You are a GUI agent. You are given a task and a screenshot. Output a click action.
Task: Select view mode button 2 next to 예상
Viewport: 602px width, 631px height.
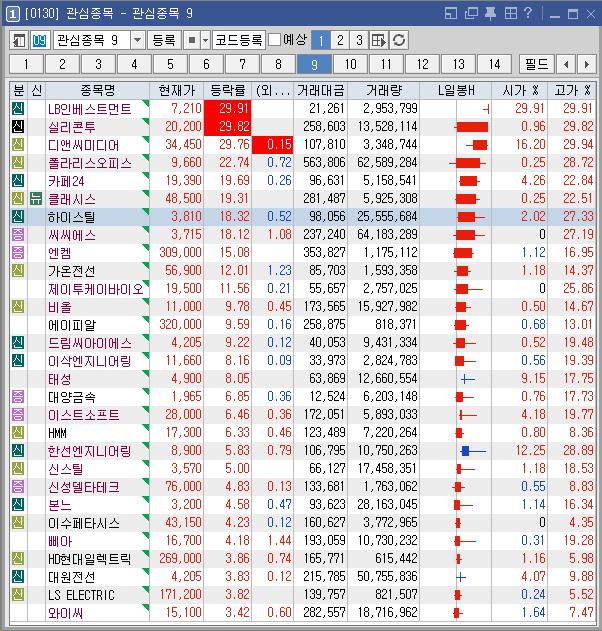coord(340,40)
